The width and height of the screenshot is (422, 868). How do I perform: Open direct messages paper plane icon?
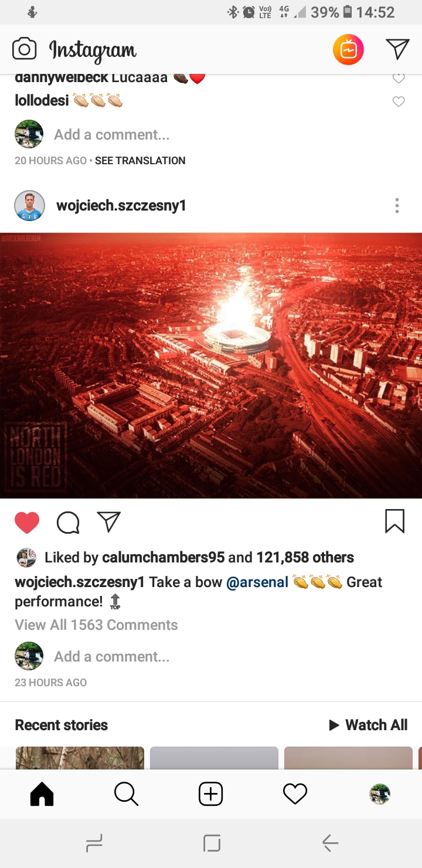[x=397, y=49]
